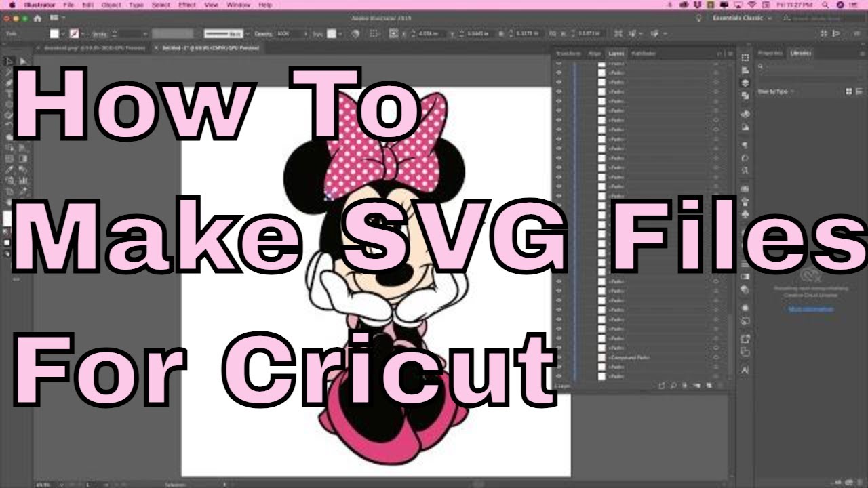This screenshot has height=488, width=868.
Task: Switch to the first document tab (.png)
Action: [96, 48]
